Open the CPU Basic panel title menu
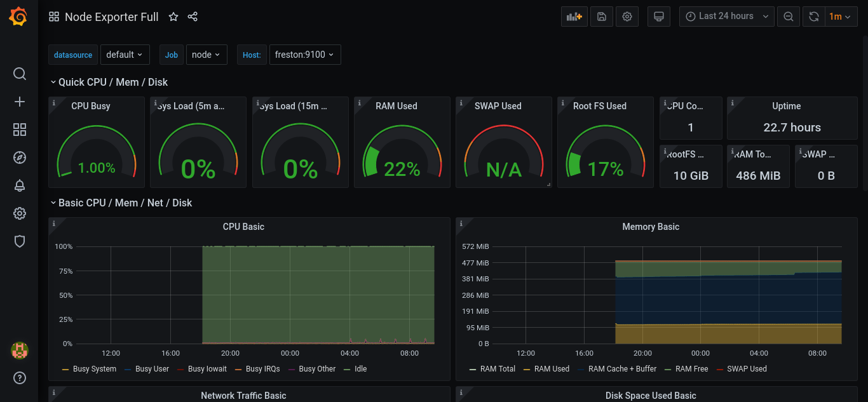The image size is (868, 402). 243,227
